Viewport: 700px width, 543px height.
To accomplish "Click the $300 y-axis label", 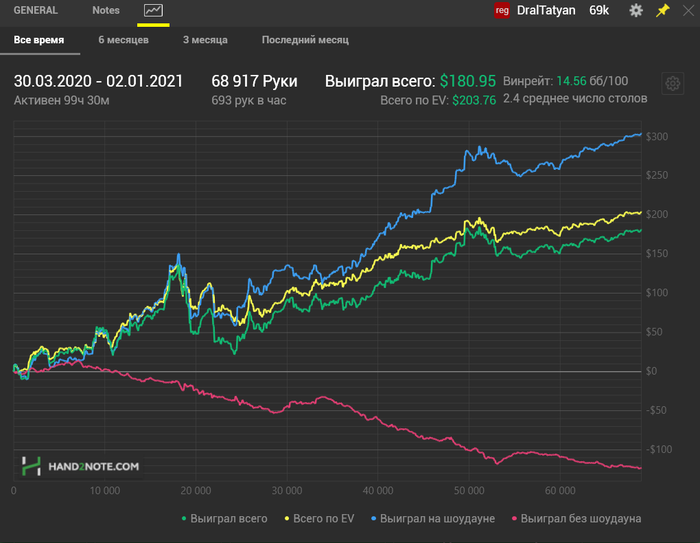I will pos(657,137).
